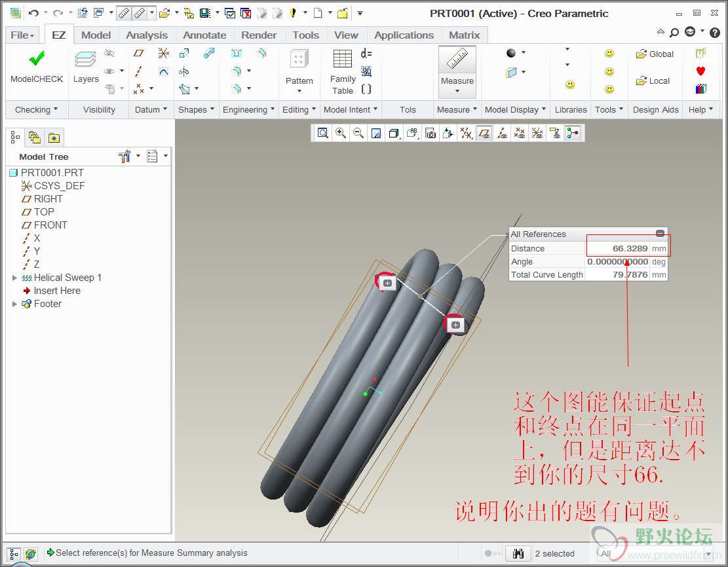Click '2 selected' status text
Screen dimensions: 728x567
click(x=554, y=553)
